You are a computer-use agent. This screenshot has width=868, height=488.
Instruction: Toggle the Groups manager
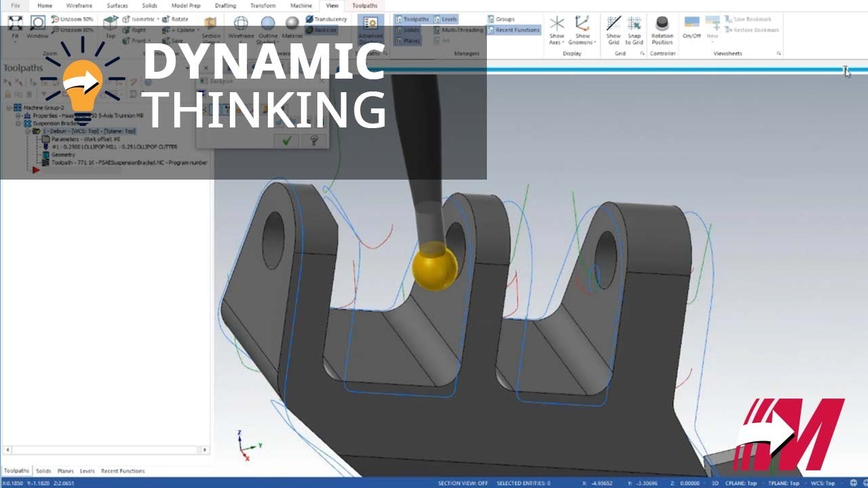[x=501, y=19]
